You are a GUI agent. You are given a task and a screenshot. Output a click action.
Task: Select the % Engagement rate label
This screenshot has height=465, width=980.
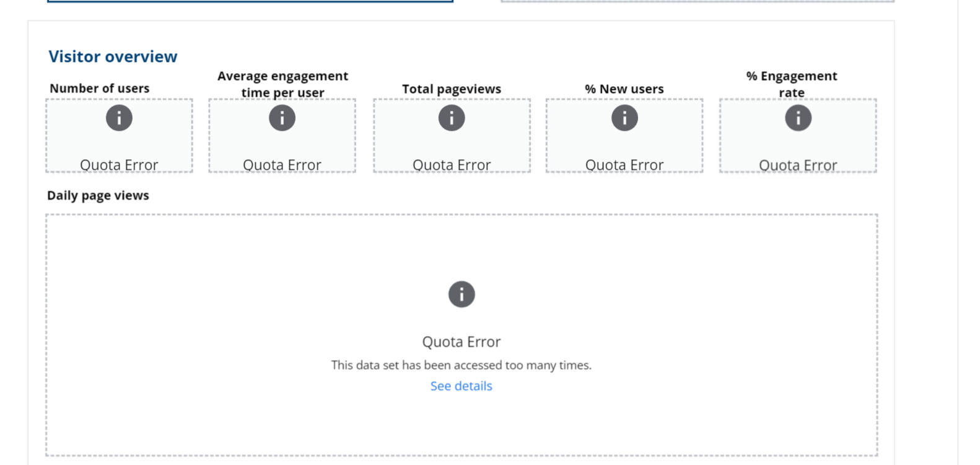(792, 84)
